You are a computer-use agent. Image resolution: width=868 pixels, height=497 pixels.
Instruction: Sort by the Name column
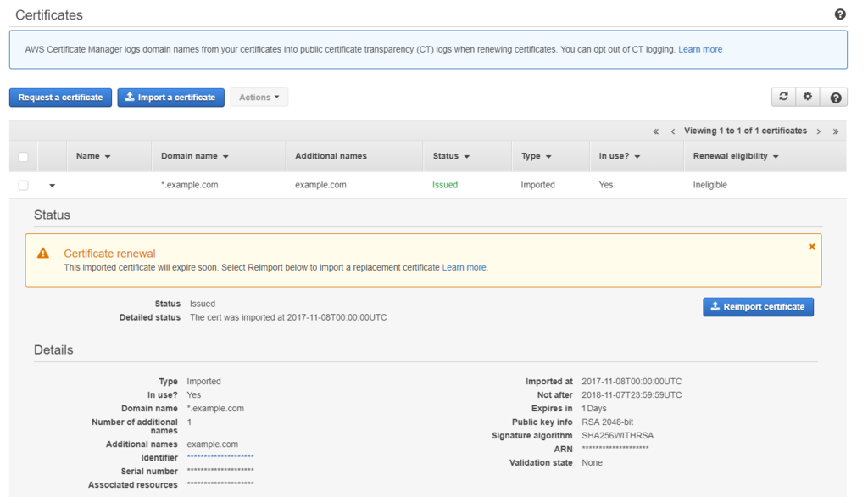(93, 156)
